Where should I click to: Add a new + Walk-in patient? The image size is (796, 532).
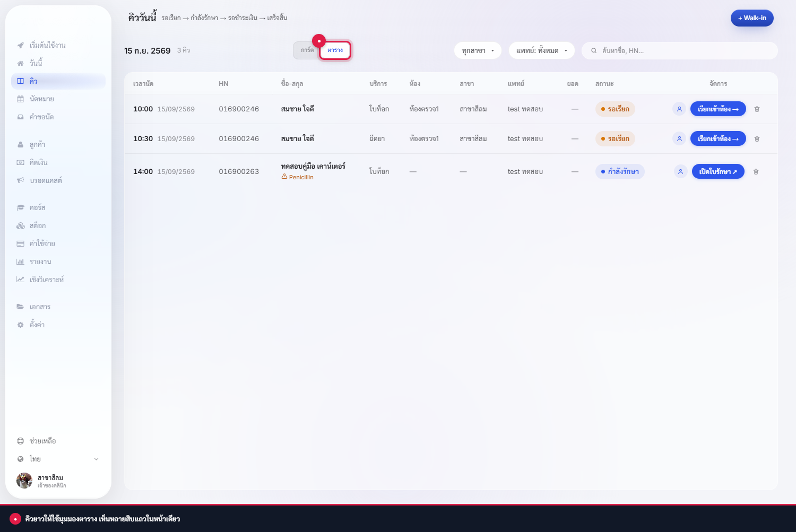click(752, 18)
